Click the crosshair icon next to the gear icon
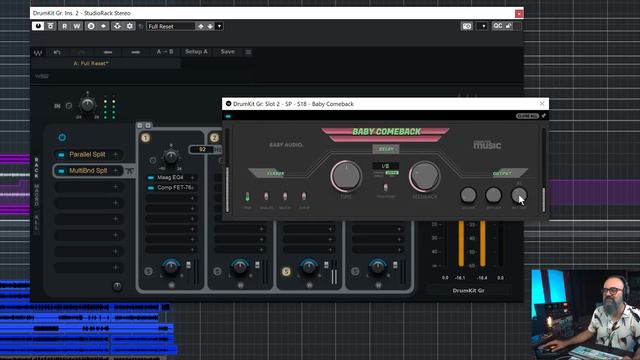 [117, 26]
